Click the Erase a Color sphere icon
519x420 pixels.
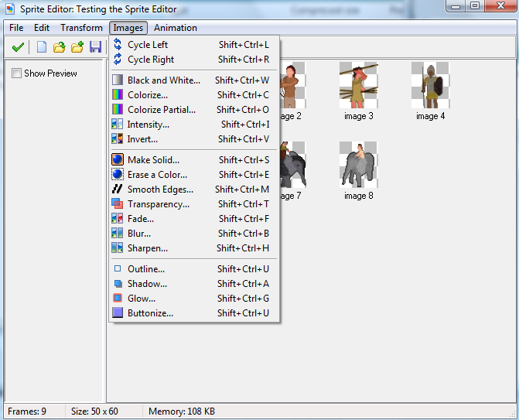point(118,175)
